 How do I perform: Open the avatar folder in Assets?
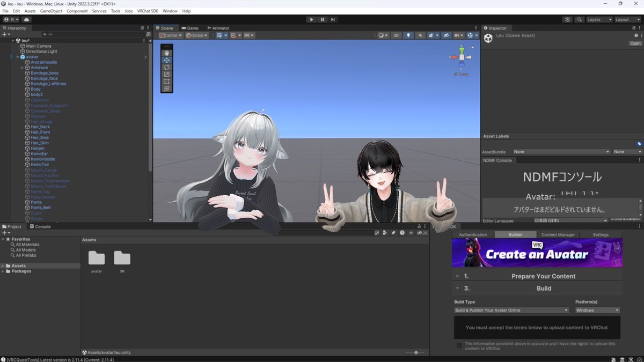97,261
